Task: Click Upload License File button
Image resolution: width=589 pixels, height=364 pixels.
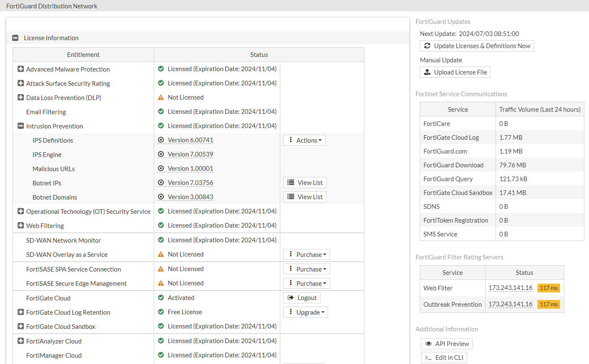Action: [x=455, y=72]
